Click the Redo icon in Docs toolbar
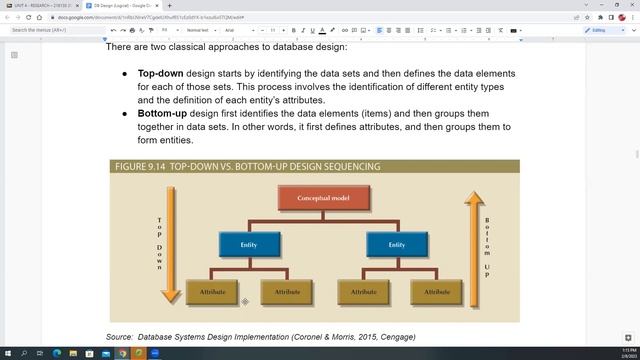This screenshot has height=360, width=640. click(123, 30)
